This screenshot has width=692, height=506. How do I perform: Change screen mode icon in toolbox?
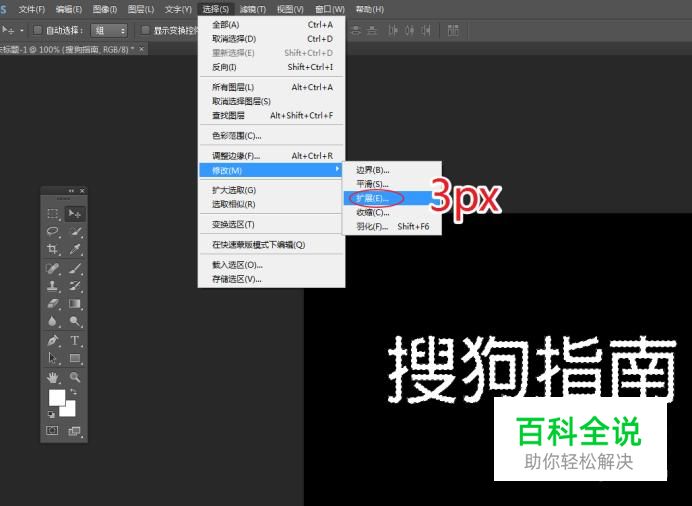74,431
